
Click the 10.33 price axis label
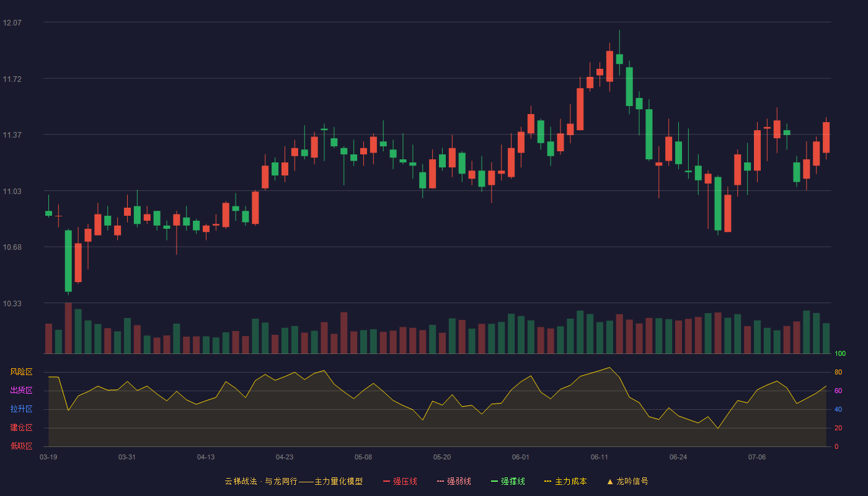(12, 303)
